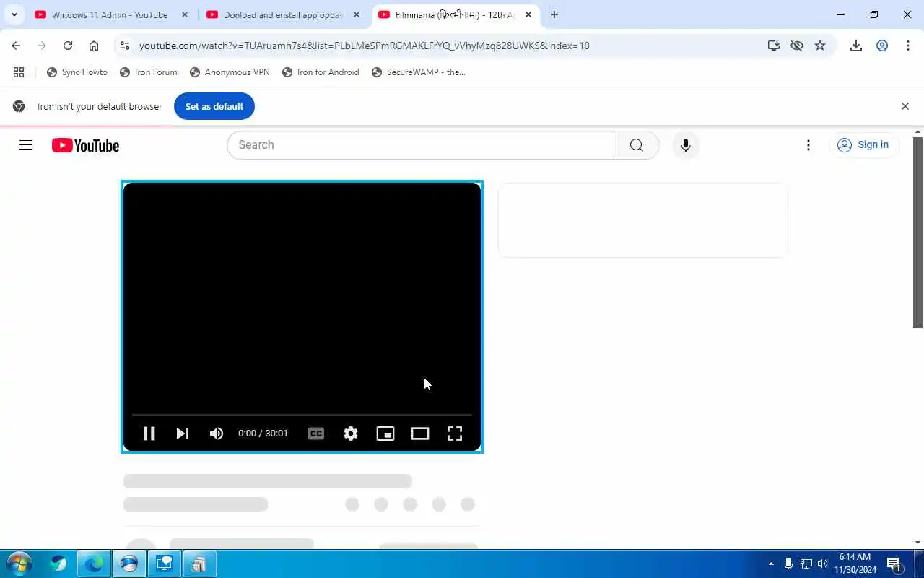Show the apps grid in bookmarks bar
This screenshot has width=924, height=578.
pyautogui.click(x=19, y=72)
